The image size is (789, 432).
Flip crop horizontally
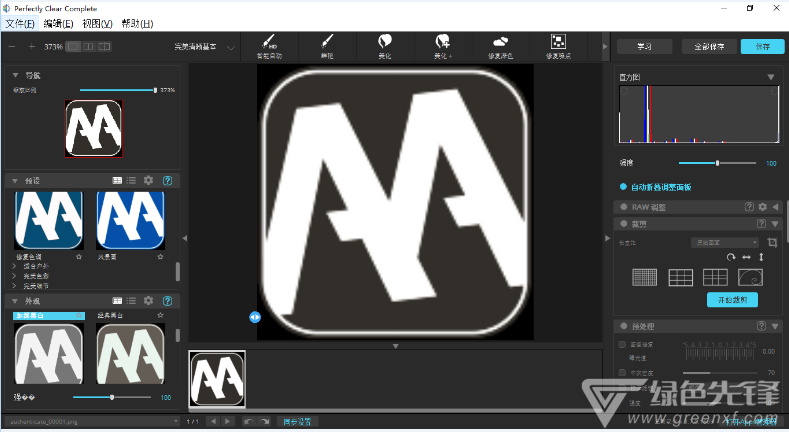tap(746, 257)
